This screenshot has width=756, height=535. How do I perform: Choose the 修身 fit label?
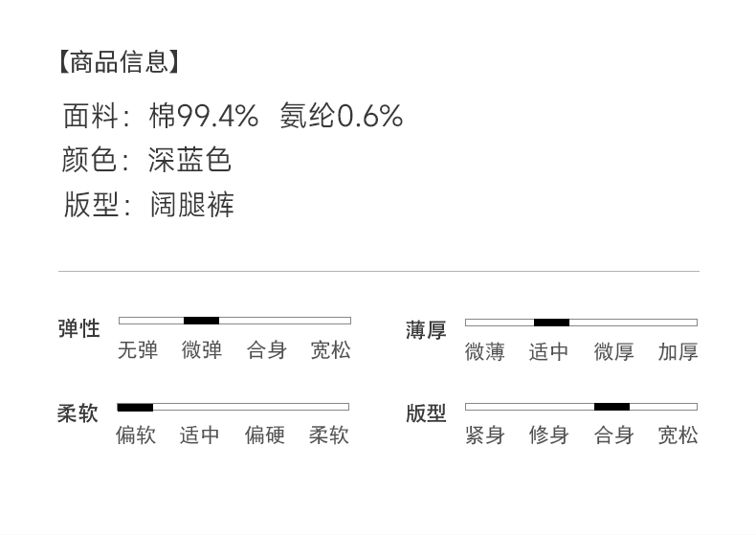point(548,435)
